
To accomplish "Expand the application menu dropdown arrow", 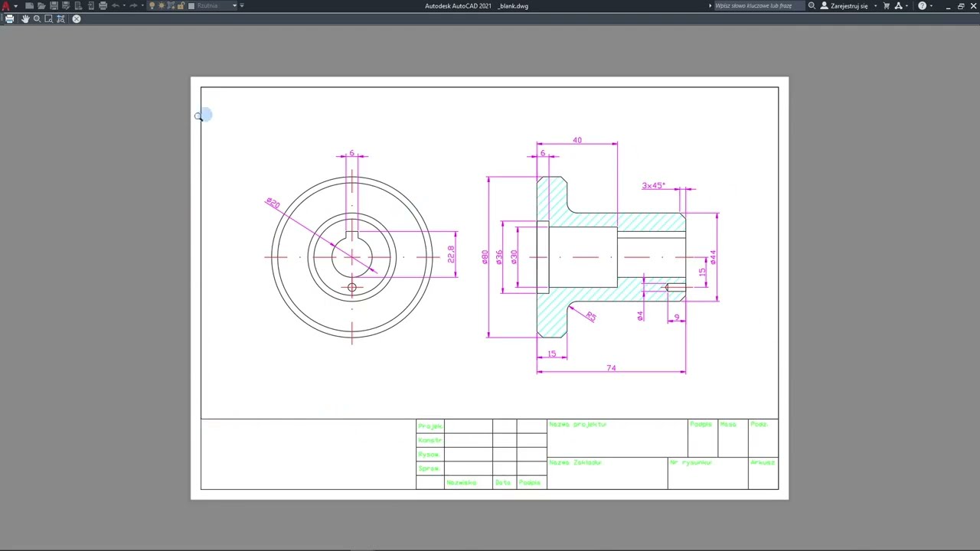I will (x=15, y=6).
